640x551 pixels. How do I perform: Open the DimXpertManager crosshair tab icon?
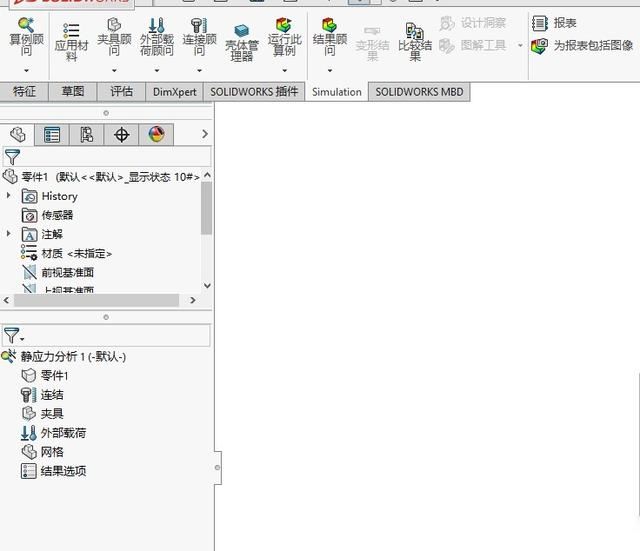[x=122, y=135]
